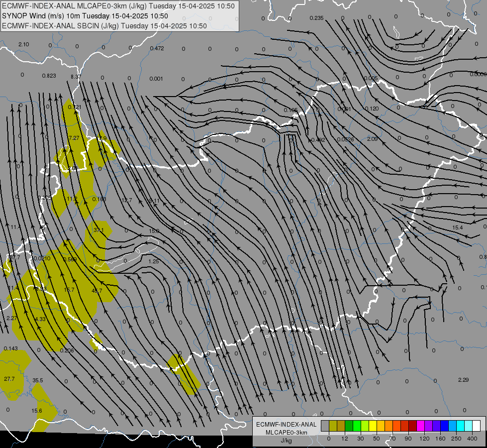
Task: Click the map value 45.7
Action: 97,291
